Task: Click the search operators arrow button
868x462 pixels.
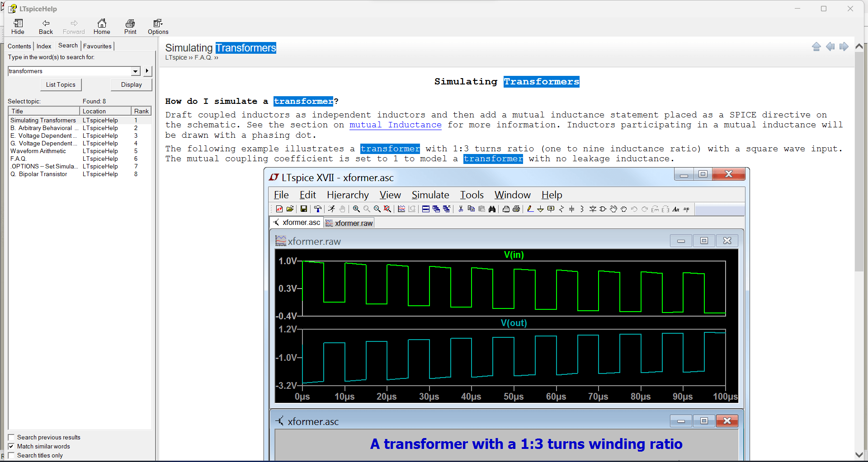Action: pos(147,71)
